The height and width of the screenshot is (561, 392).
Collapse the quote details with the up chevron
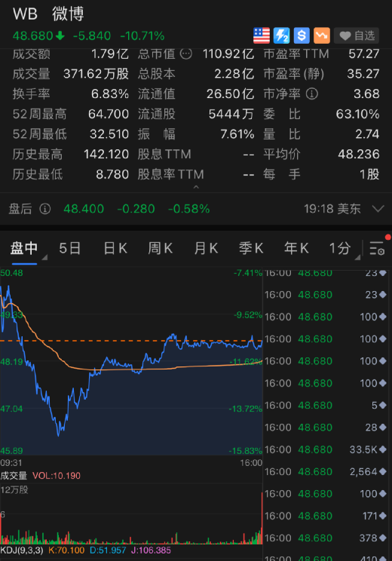click(x=196, y=187)
